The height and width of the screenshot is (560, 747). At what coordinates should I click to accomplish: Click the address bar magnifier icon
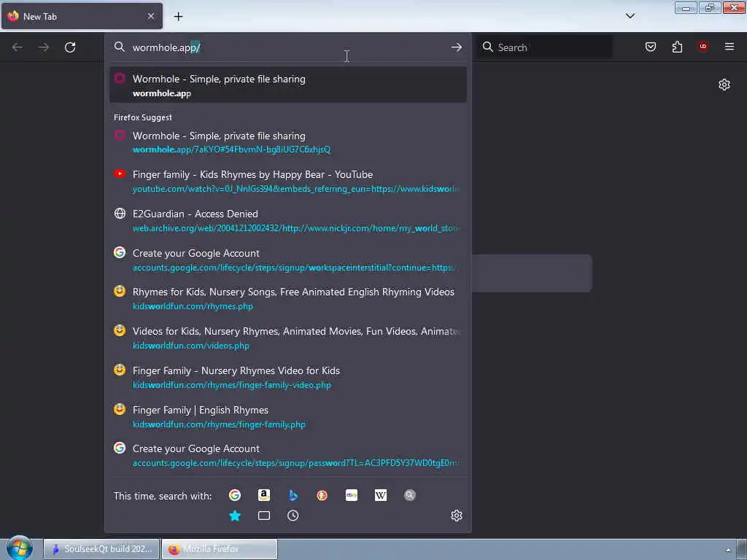click(x=120, y=47)
